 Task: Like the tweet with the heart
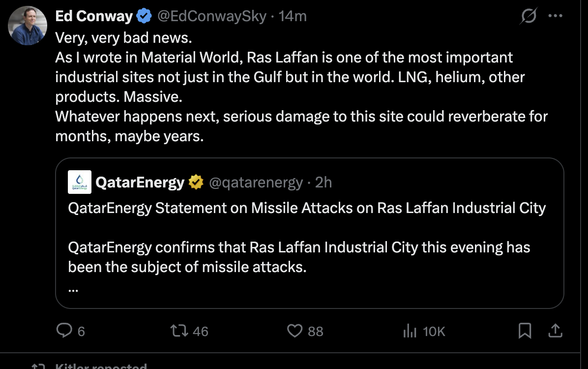coord(294,331)
